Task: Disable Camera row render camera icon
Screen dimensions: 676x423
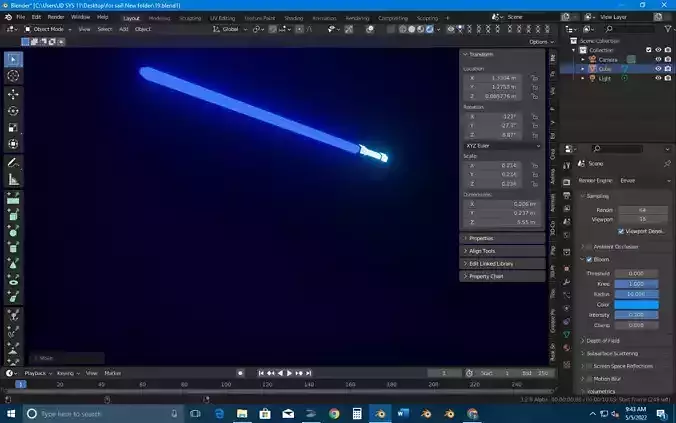Action: click(x=668, y=60)
